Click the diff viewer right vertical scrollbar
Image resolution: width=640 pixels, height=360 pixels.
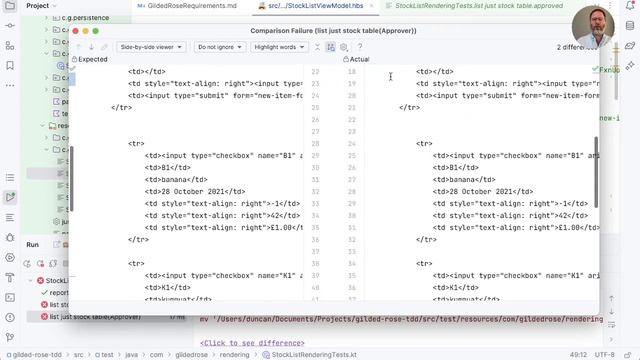pyautogui.click(x=596, y=171)
